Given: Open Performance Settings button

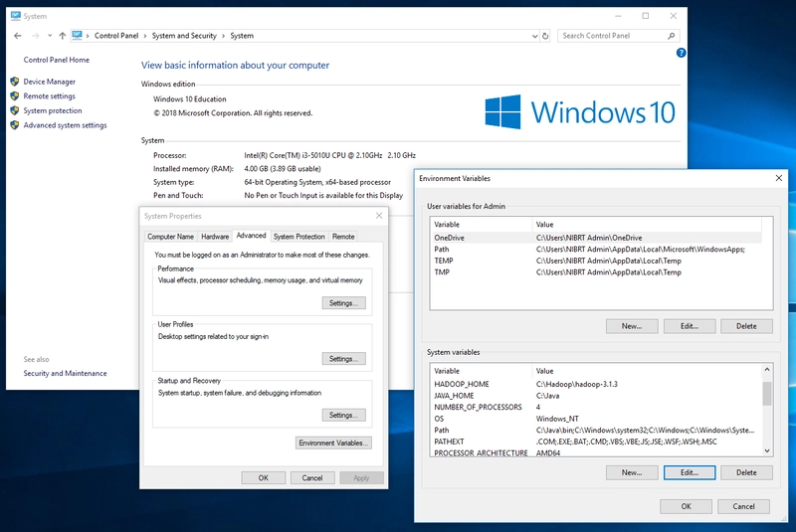Looking at the screenshot, I should 343,302.
